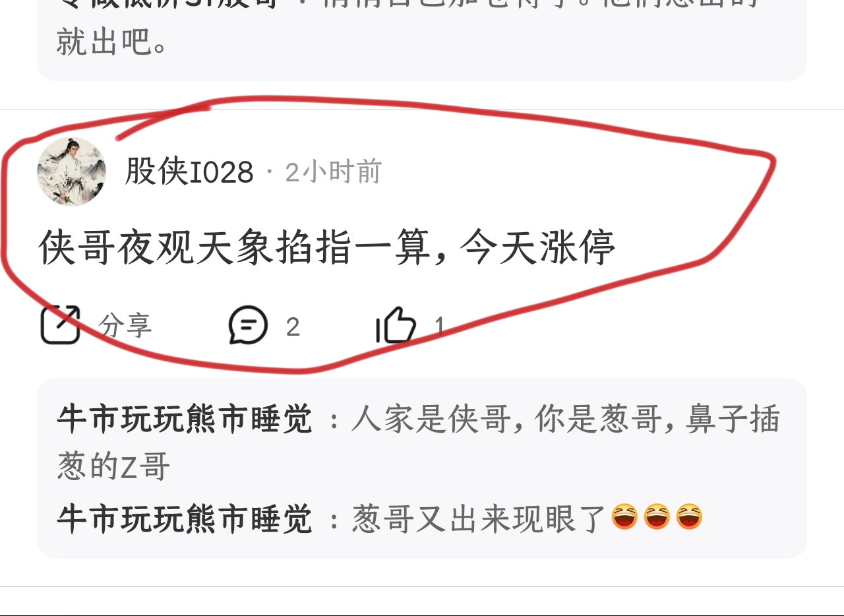Viewport: 844px width, 616px height.
Task: Click the like count 1
Action: click(x=439, y=326)
